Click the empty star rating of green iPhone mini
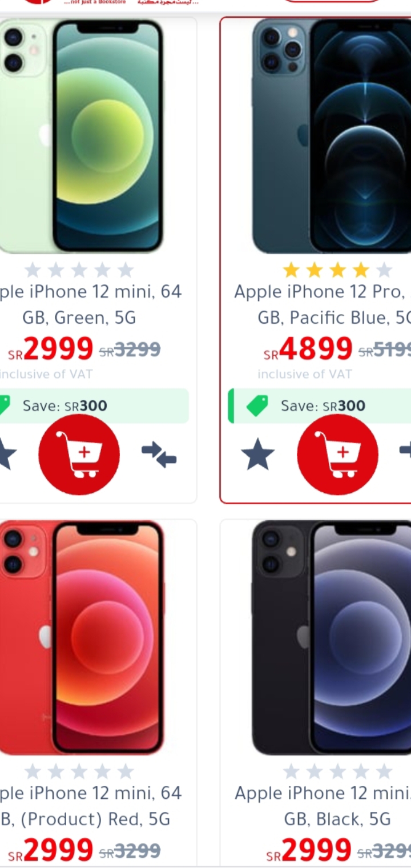This screenshot has width=411, height=868. click(79, 270)
